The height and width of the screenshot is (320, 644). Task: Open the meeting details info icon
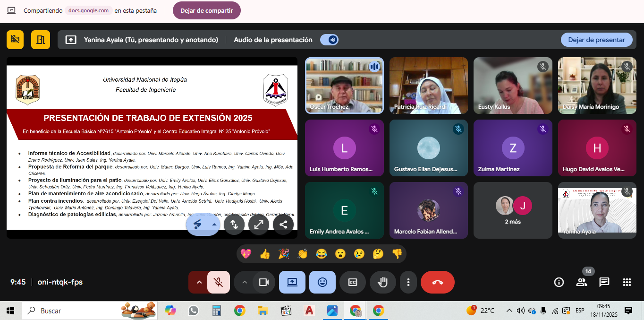pyautogui.click(x=559, y=282)
